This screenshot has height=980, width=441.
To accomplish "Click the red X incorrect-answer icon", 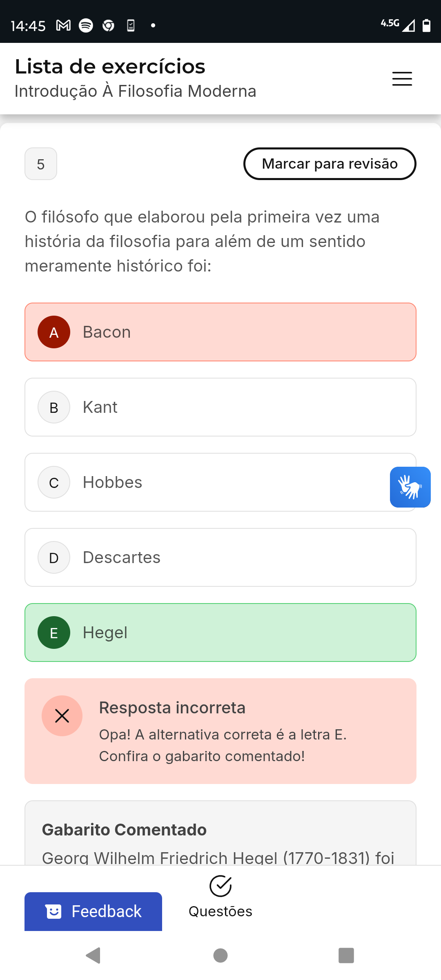I will click(x=62, y=716).
